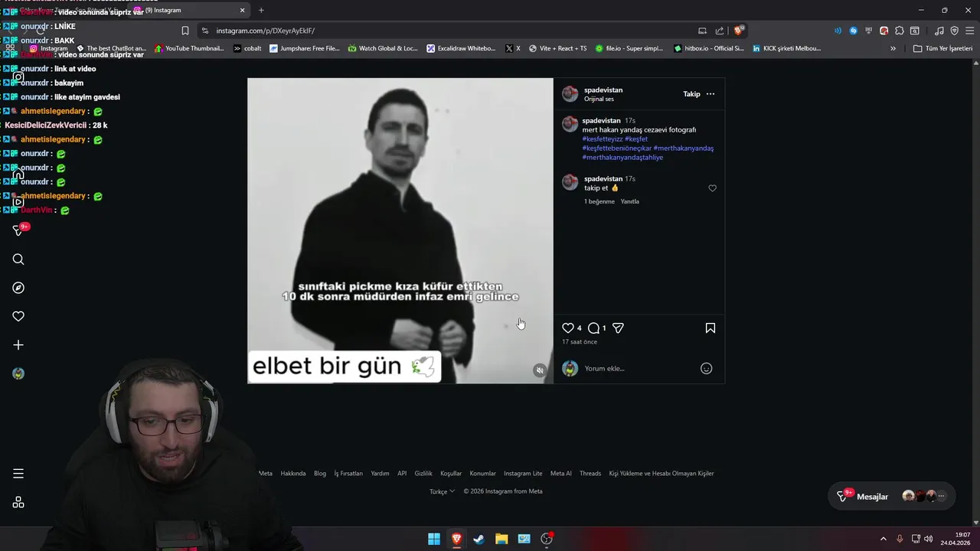Open the Tüm Yer İşaretleri folder
980x551 pixels.
pyautogui.click(x=942, y=48)
